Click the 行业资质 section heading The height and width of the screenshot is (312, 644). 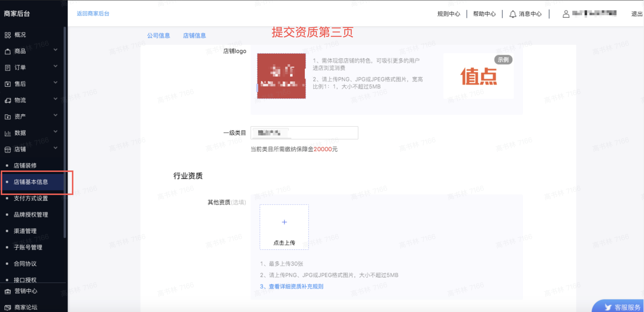188,176
